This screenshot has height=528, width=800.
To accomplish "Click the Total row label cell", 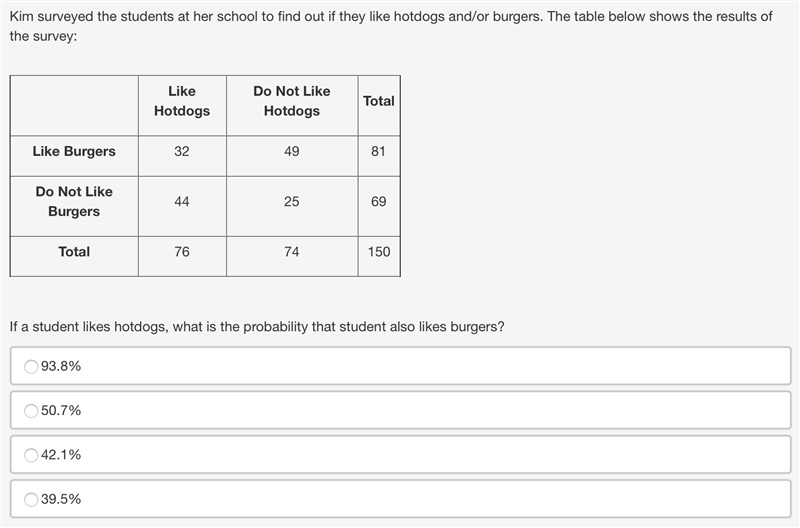I will pos(74,256).
